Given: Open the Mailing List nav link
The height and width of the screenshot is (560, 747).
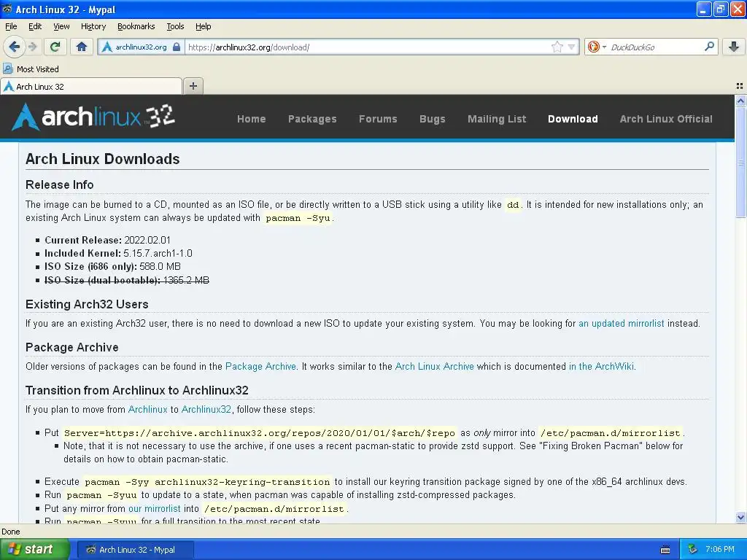Looking at the screenshot, I should [496, 119].
